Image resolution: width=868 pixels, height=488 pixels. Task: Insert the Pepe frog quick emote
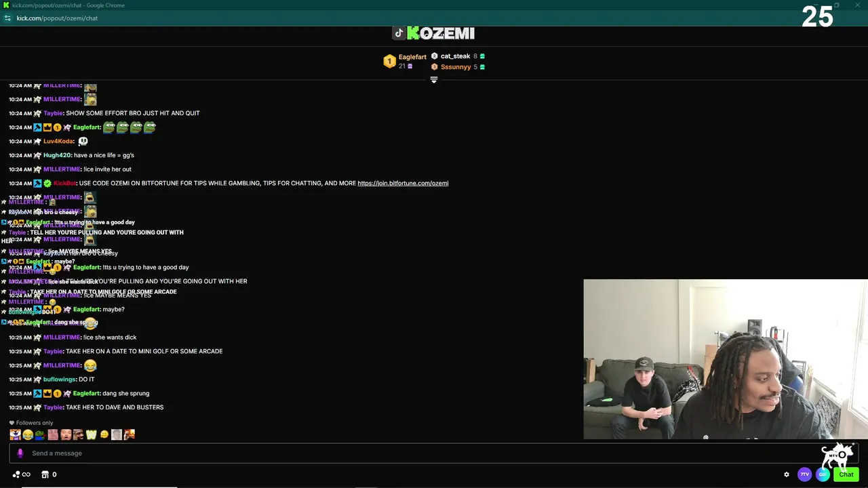pyautogui.click(x=40, y=434)
